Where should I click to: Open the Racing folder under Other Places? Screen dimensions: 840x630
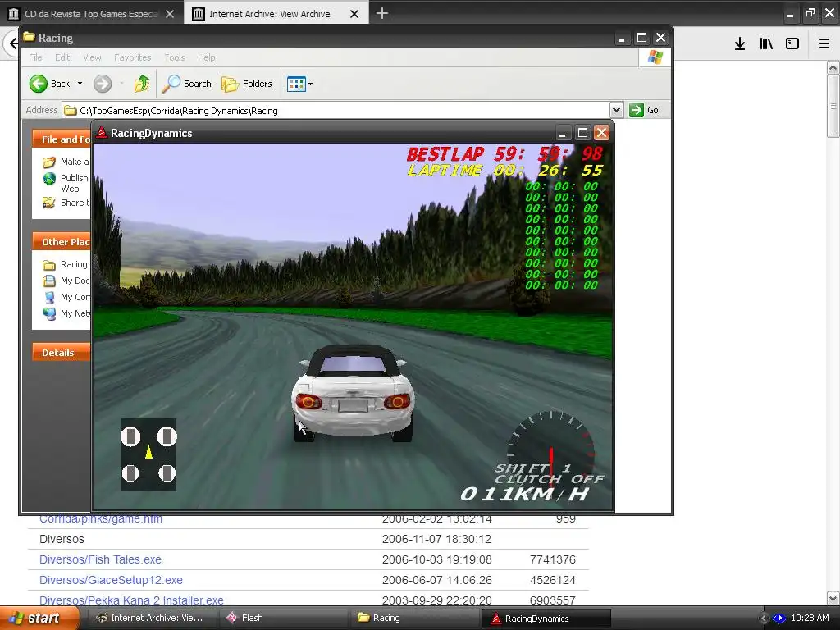pos(65,265)
